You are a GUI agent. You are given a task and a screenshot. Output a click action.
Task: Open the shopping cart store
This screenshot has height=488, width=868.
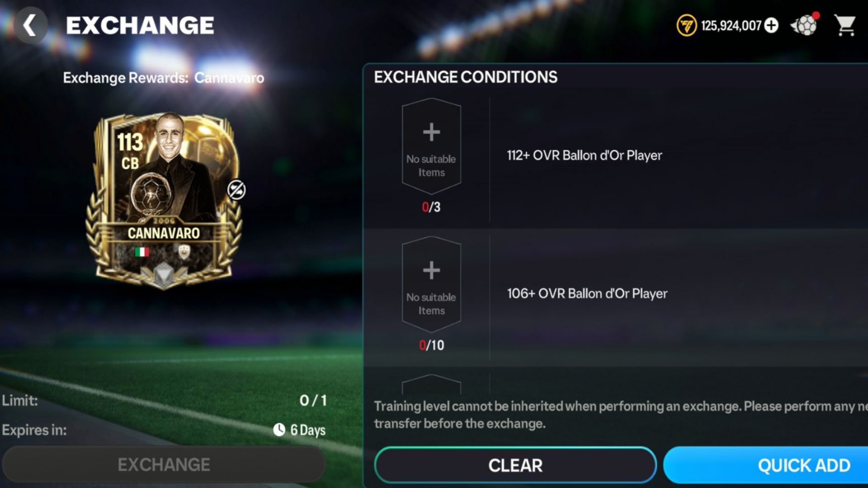point(844,25)
